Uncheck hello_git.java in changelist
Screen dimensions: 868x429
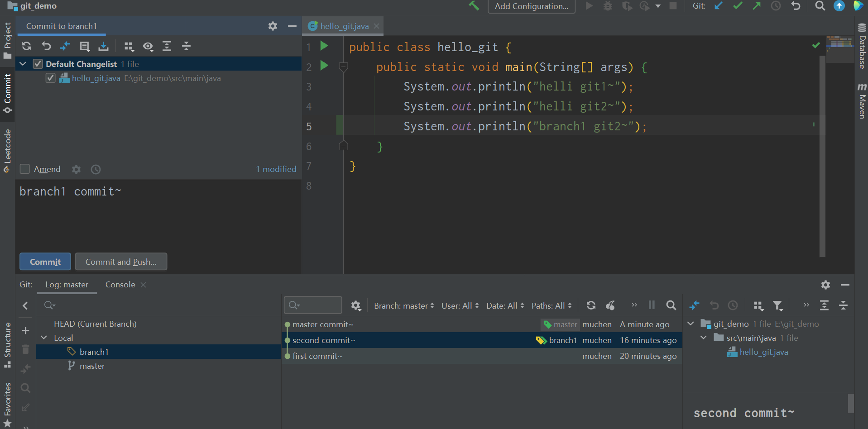click(51, 78)
